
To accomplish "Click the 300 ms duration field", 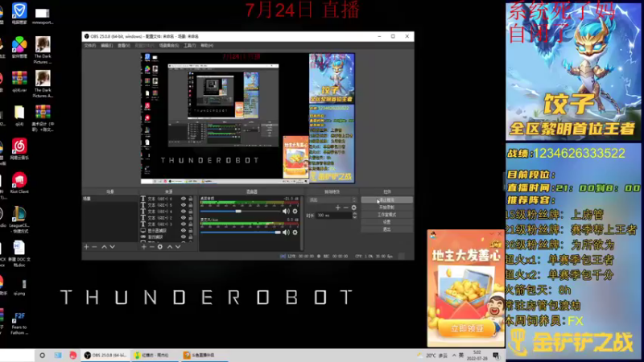I will click(334, 216).
